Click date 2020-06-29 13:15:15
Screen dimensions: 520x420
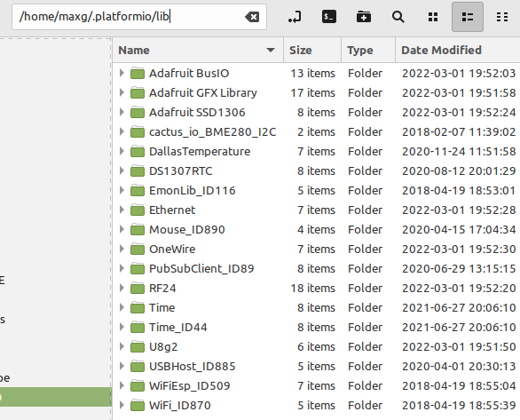point(459,269)
